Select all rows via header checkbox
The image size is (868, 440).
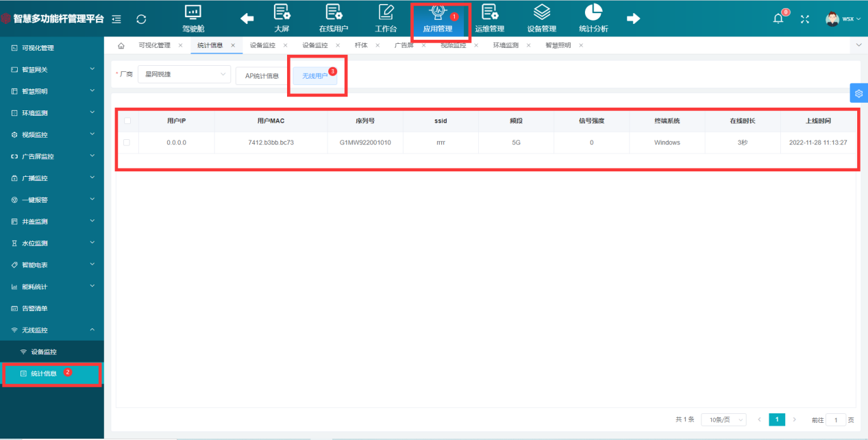point(127,121)
